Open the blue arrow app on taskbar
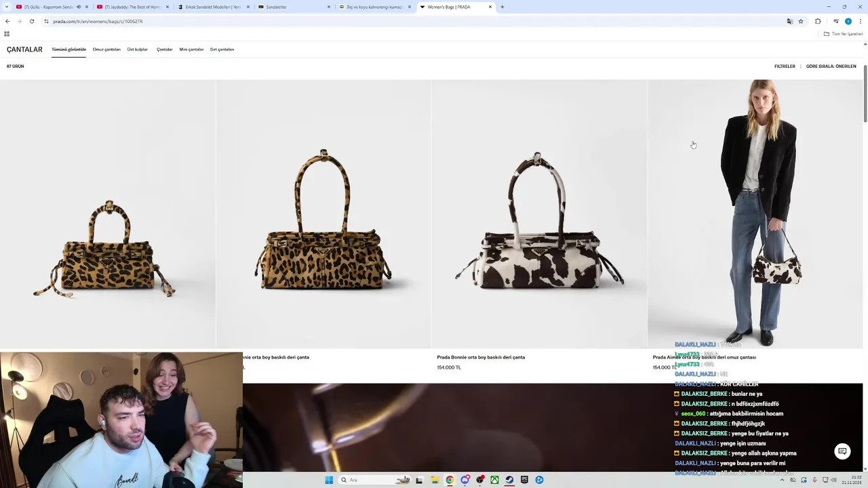This screenshot has width=868, height=488. (539, 480)
